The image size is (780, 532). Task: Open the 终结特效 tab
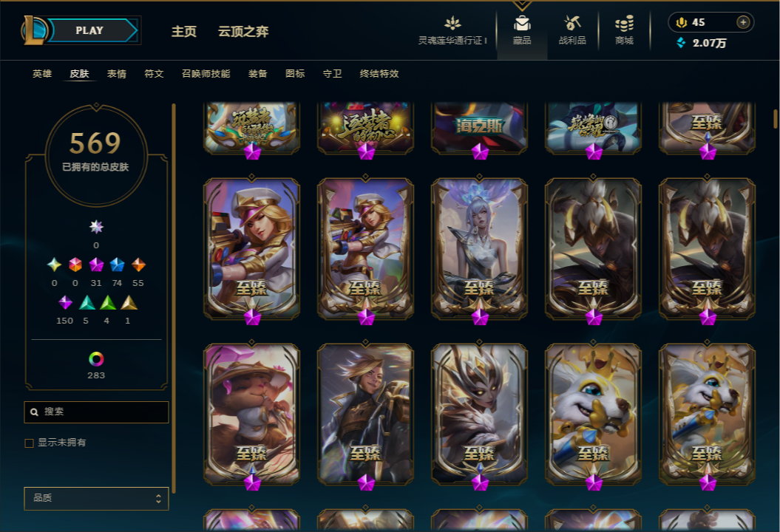(379, 74)
